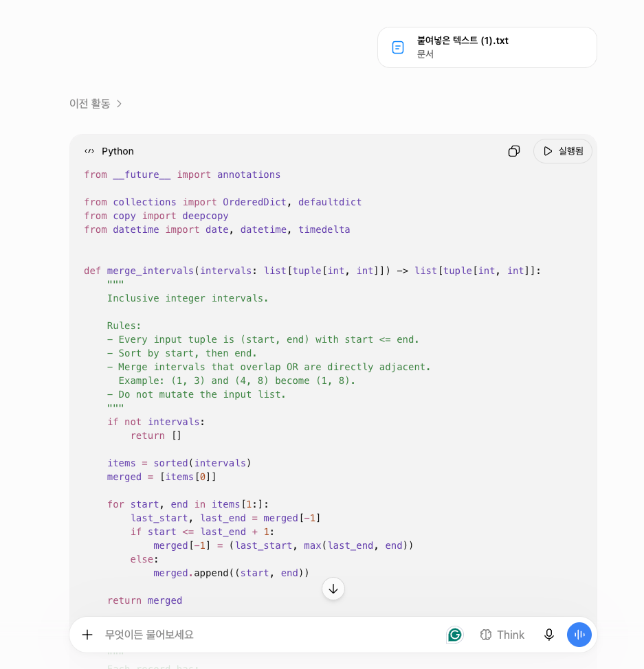Viewport: 644px width, 669px height.
Task: Open the plus attachment menu in the message bar
Action: (x=87, y=635)
